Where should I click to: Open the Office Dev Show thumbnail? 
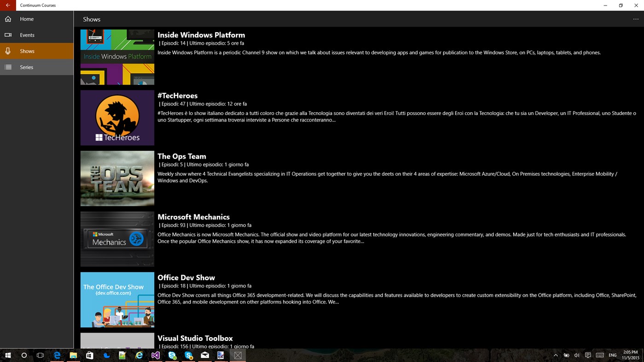point(117,300)
